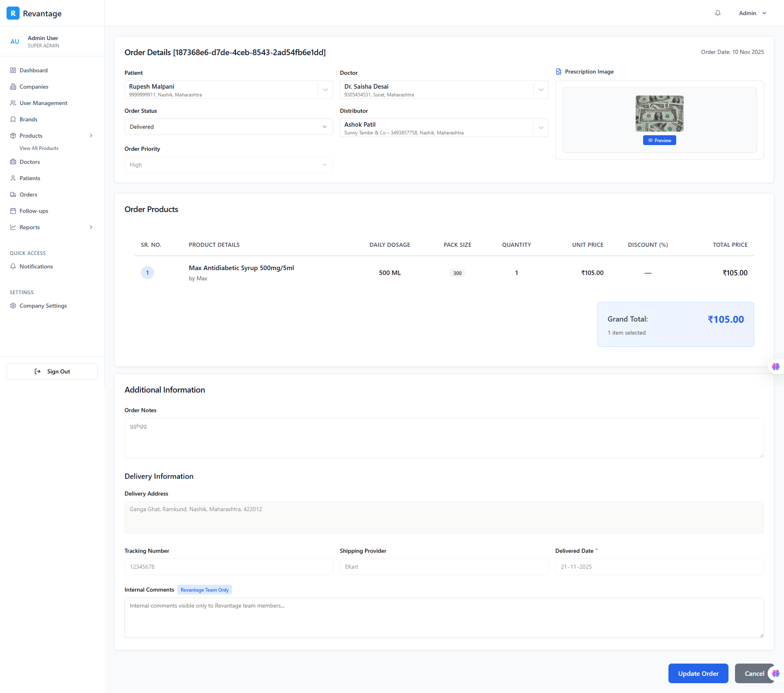784x693 pixels.
Task: Open View All Products link
Action: click(39, 148)
